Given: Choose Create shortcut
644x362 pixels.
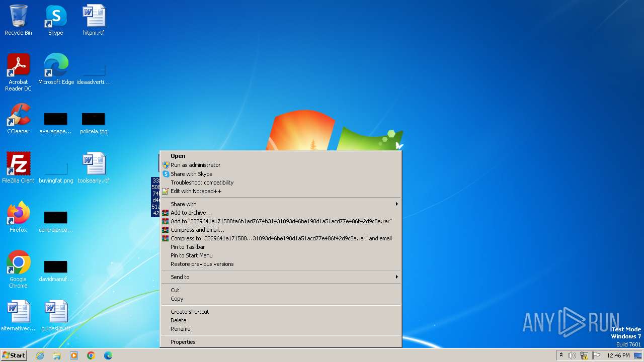Looking at the screenshot, I should click(281, 312).
